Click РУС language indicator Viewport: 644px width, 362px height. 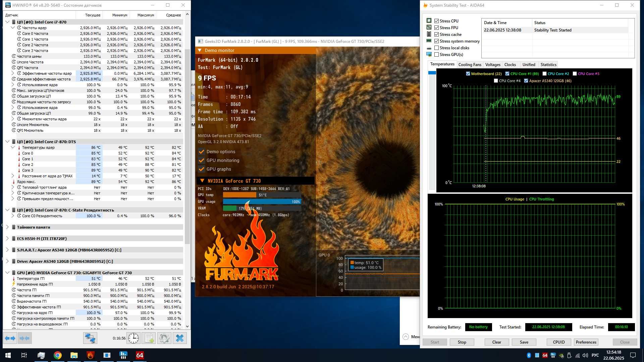tap(595, 355)
